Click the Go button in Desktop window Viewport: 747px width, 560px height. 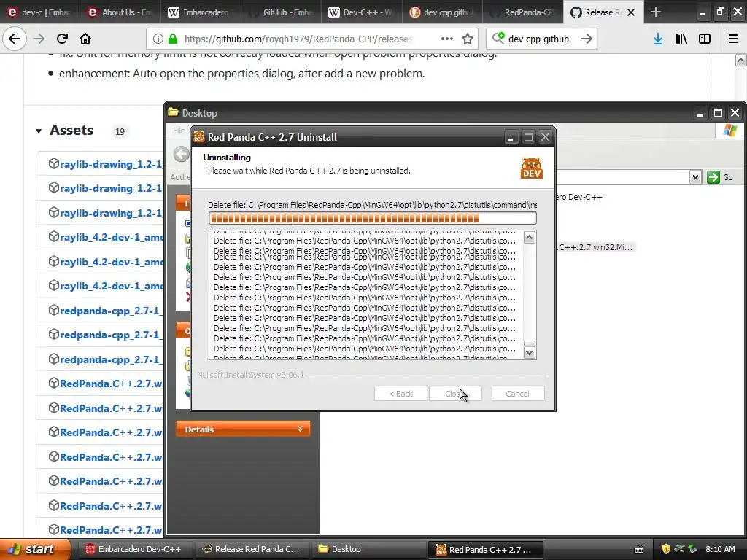pos(720,177)
